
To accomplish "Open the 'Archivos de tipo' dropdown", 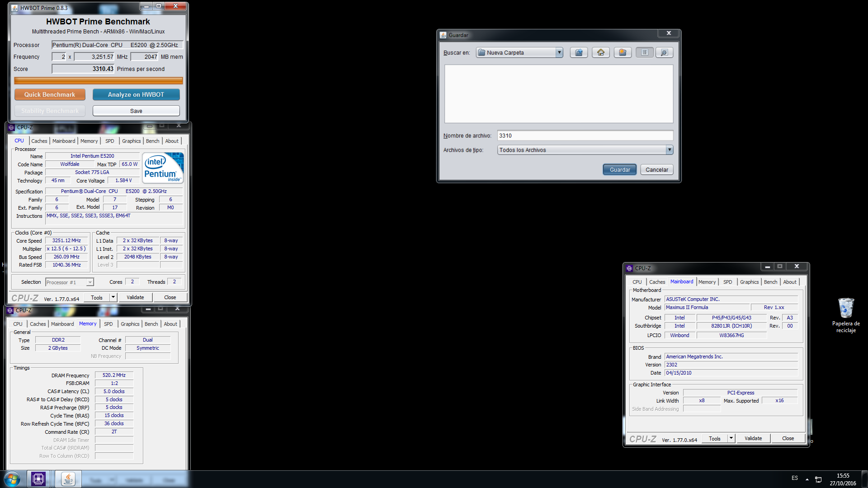I will pyautogui.click(x=670, y=150).
